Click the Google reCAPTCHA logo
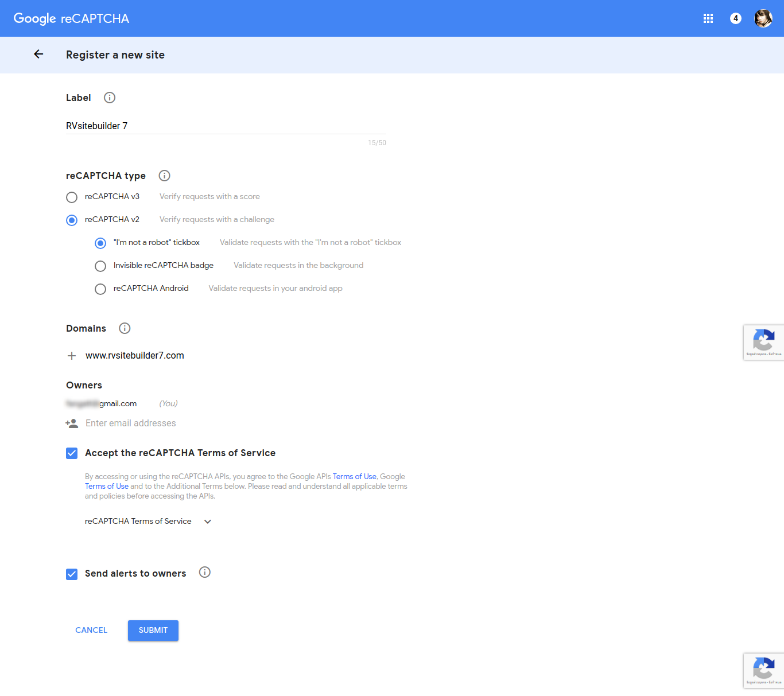The width and height of the screenshot is (784, 696). tap(71, 18)
